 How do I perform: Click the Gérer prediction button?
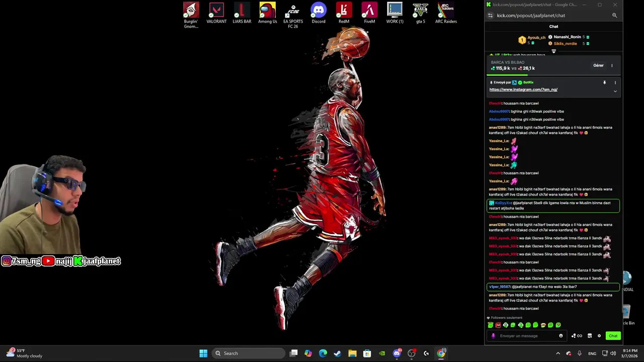[598, 65]
